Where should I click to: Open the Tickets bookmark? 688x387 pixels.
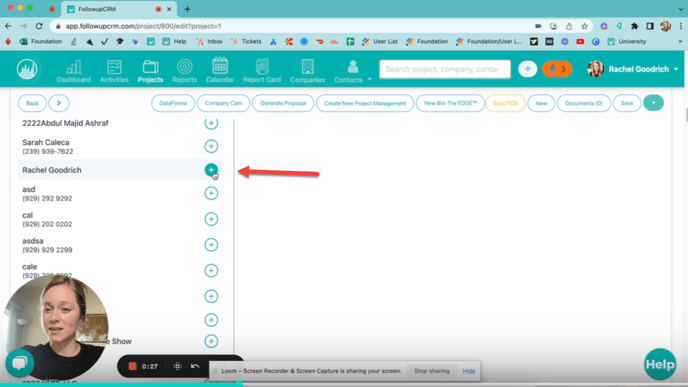click(246, 41)
